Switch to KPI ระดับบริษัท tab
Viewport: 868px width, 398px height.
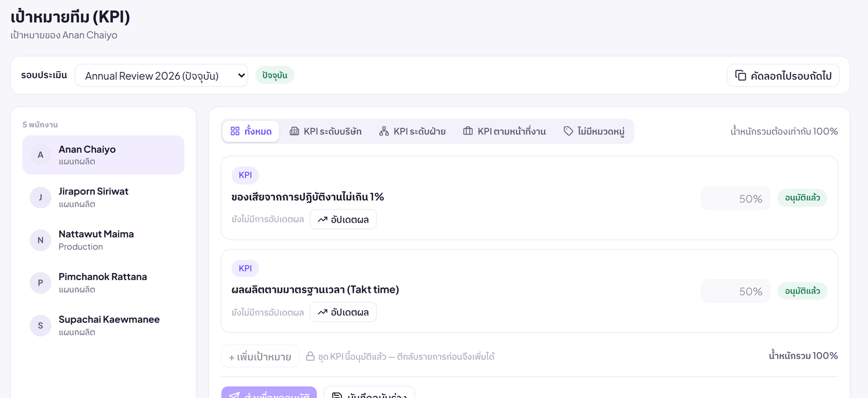[x=326, y=131]
